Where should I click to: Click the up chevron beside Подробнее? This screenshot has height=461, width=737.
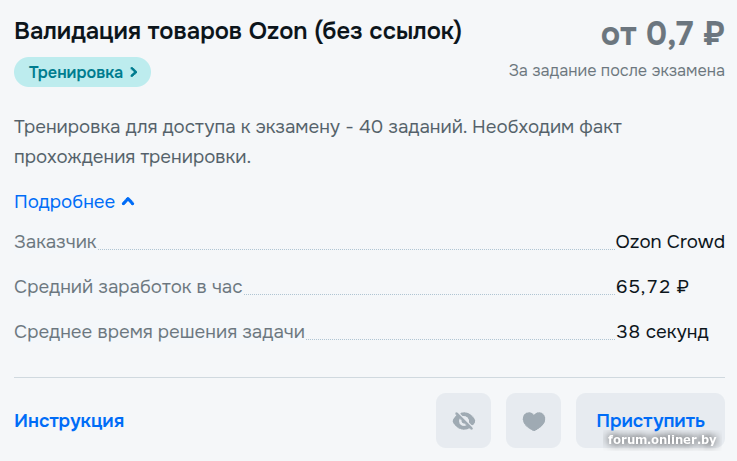(127, 202)
